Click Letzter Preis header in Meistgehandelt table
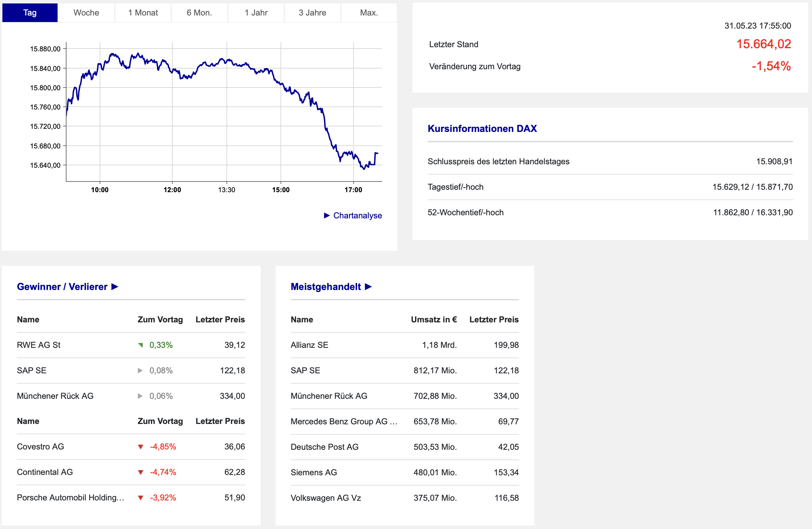 494,320
